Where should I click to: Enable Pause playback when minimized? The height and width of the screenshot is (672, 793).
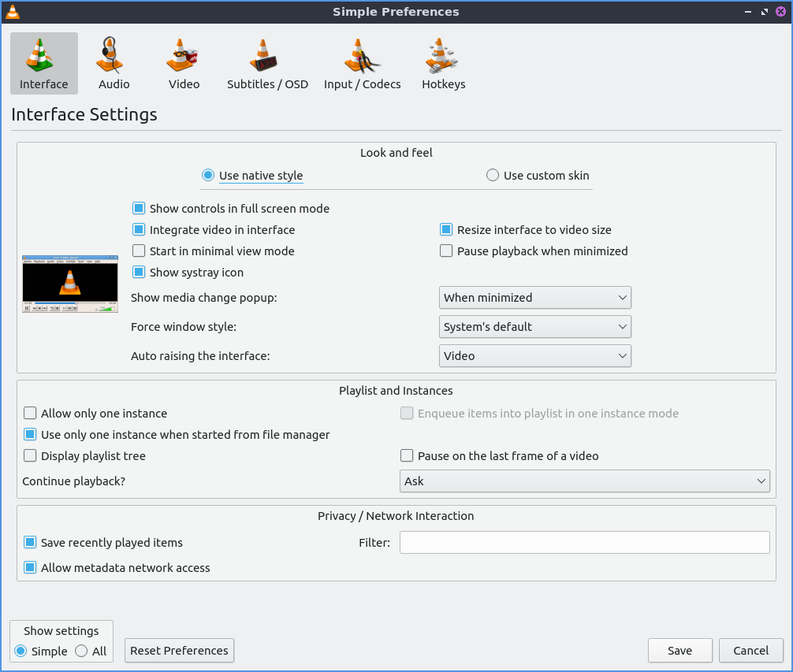(x=446, y=251)
